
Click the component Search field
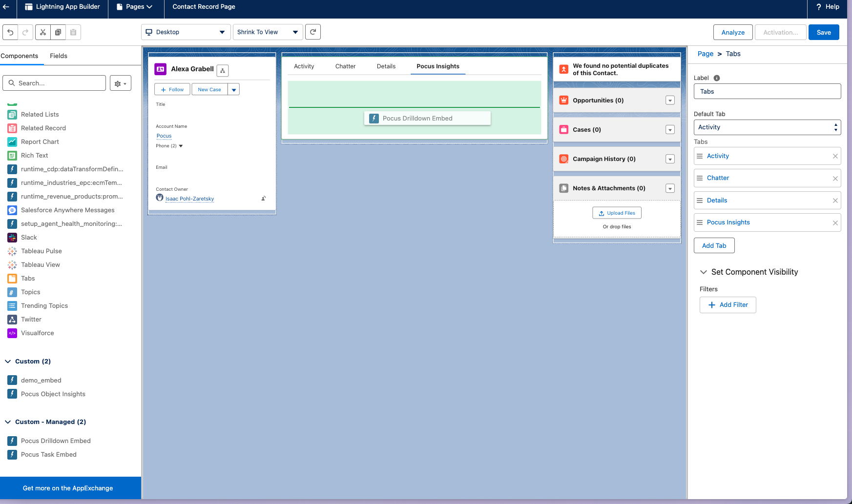pyautogui.click(x=54, y=83)
